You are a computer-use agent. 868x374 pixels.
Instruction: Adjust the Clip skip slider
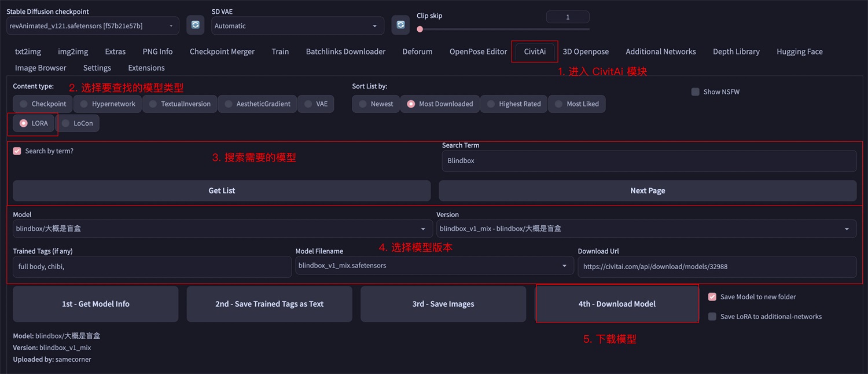click(x=420, y=29)
